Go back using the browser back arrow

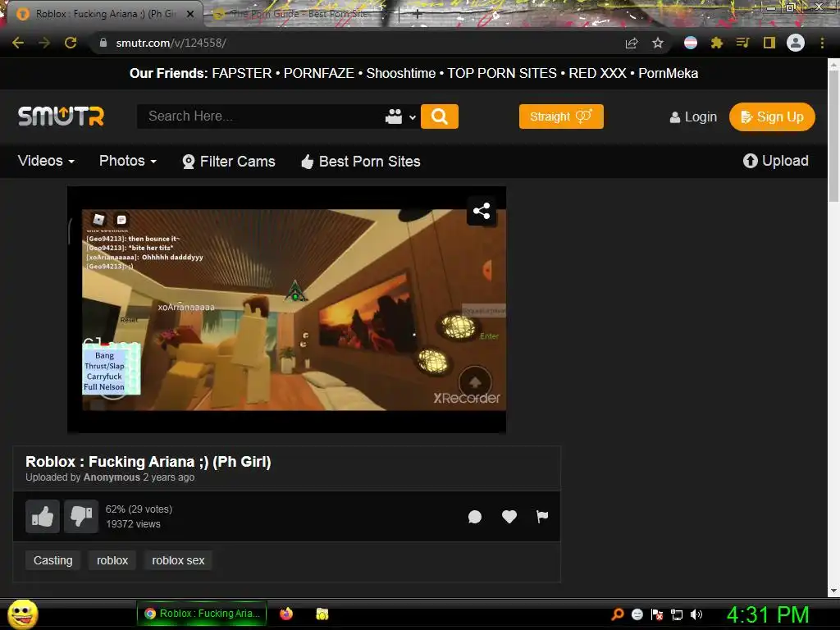18,43
